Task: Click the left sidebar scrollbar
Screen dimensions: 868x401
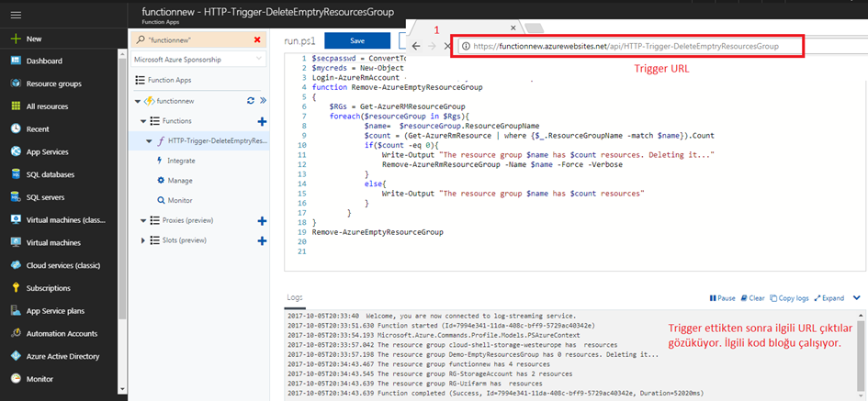Action: point(123,188)
